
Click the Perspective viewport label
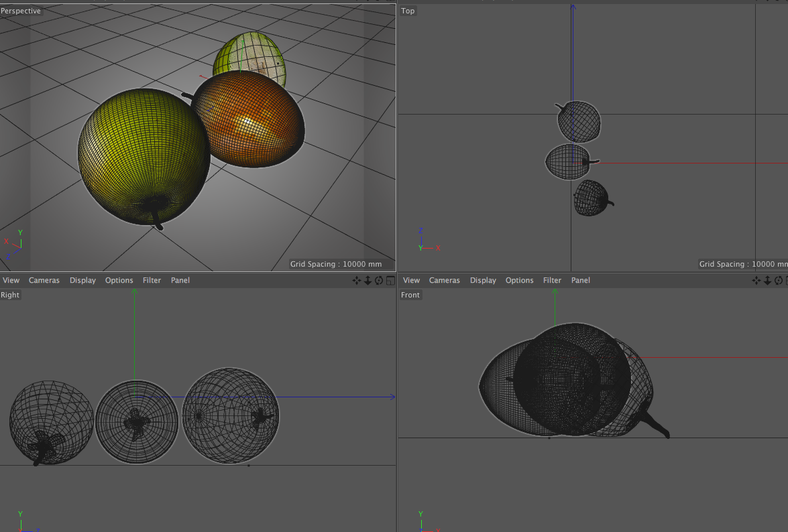[x=21, y=11]
